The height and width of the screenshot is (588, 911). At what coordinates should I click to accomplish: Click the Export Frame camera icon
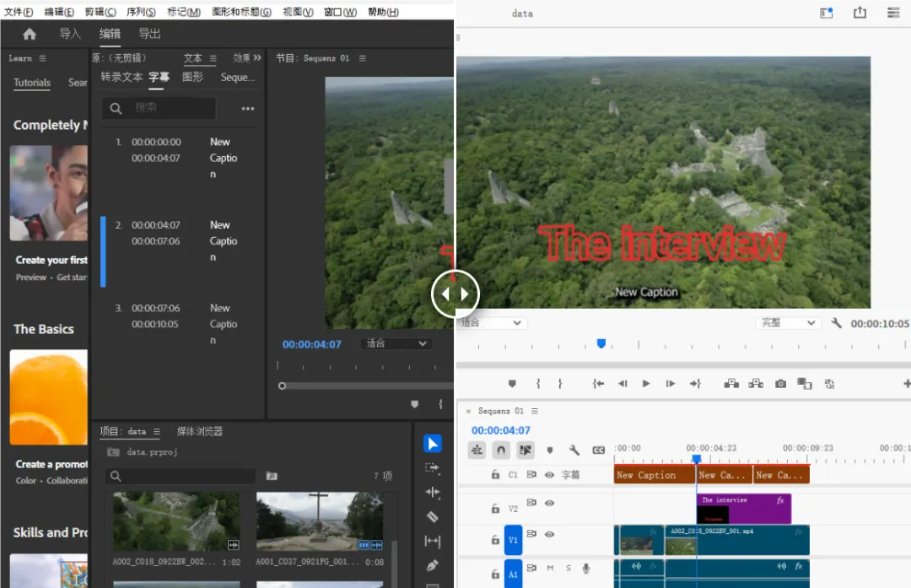[x=780, y=384]
